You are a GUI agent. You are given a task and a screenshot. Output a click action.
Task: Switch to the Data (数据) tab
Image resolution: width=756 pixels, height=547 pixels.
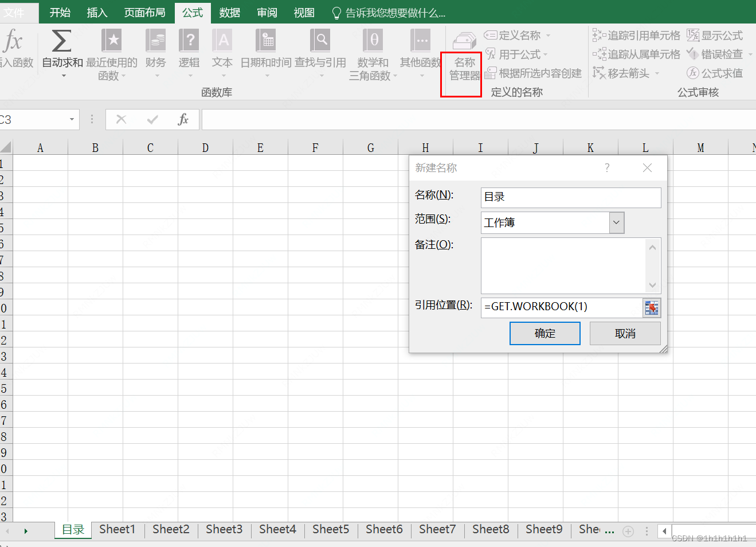[x=229, y=13]
